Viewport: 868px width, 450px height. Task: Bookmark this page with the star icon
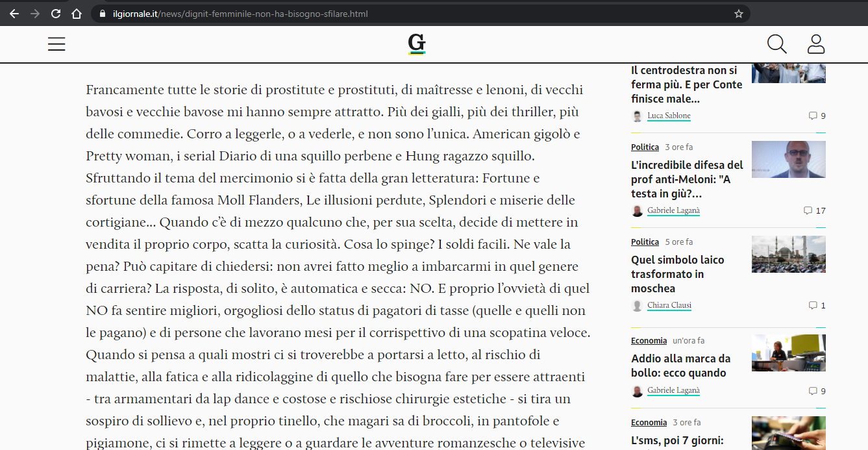point(738,14)
